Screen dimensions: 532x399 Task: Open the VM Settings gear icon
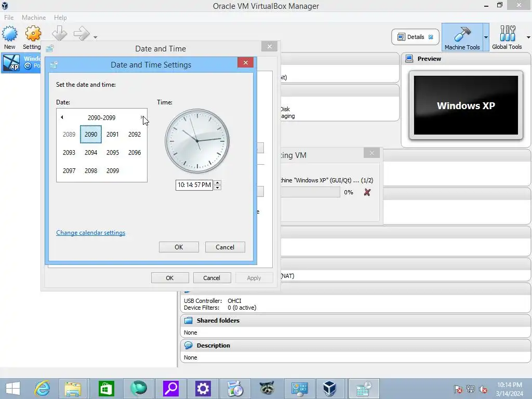coord(33,34)
